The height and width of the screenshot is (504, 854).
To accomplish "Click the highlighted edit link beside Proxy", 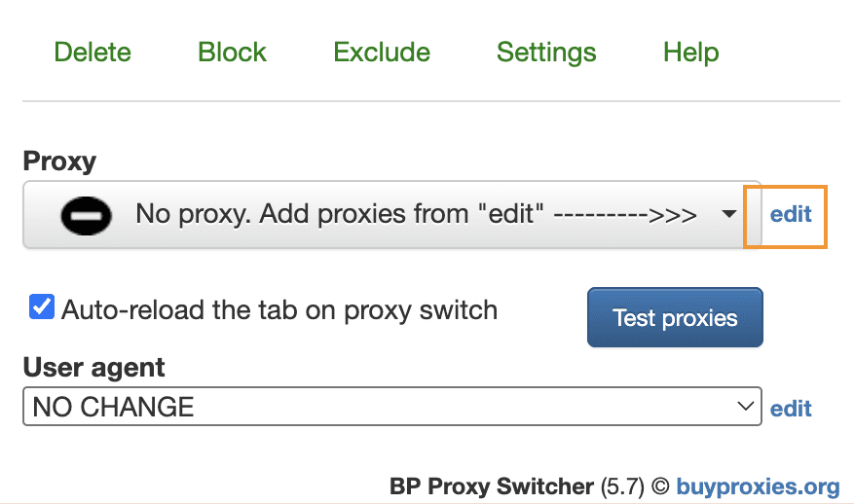I will pos(791,214).
